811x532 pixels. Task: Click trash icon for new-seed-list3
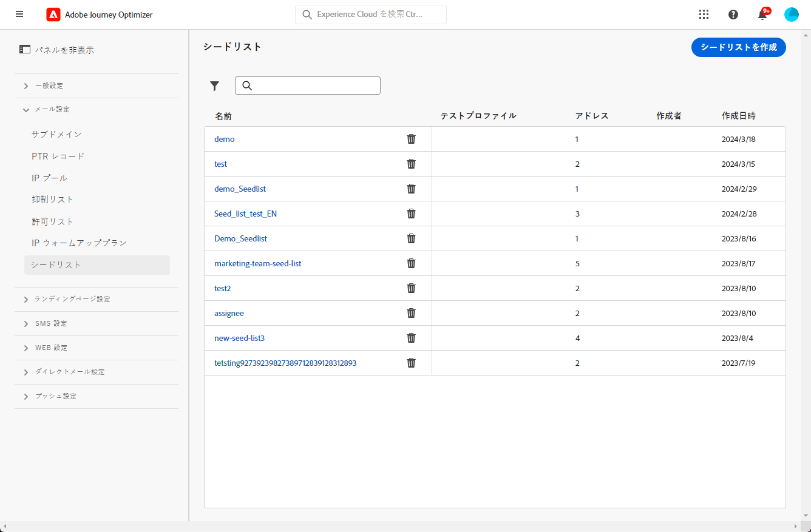point(411,338)
